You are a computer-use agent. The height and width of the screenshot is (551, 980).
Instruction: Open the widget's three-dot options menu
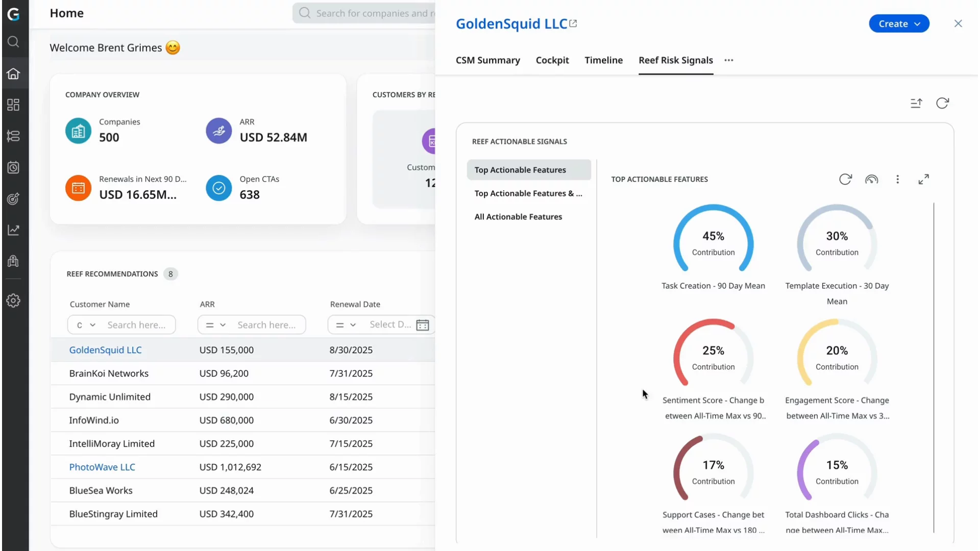[x=897, y=180]
